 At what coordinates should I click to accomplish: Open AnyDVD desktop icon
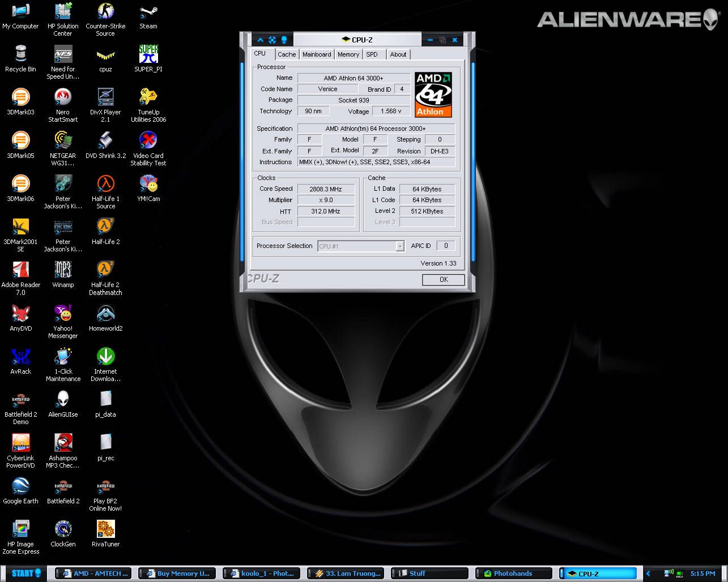(x=20, y=318)
